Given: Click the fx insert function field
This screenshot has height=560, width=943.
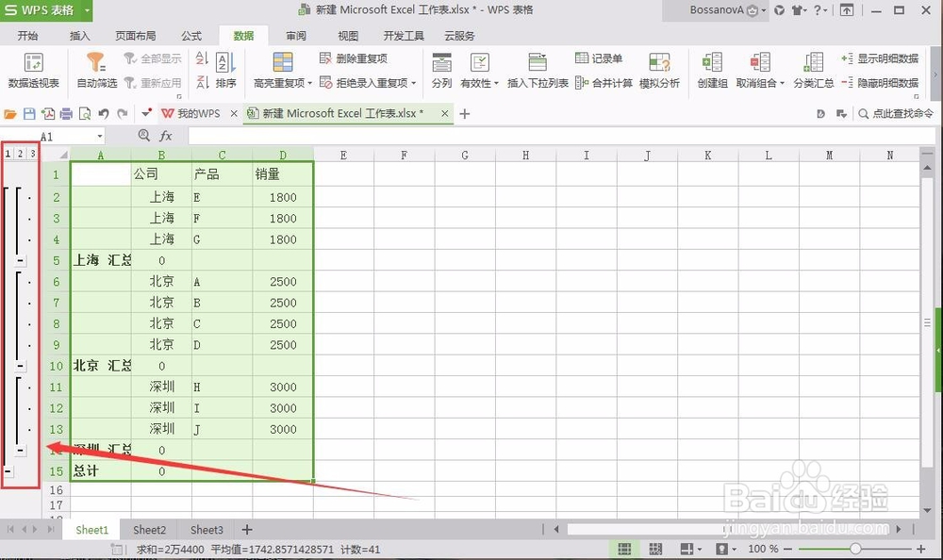Looking at the screenshot, I should 166,135.
